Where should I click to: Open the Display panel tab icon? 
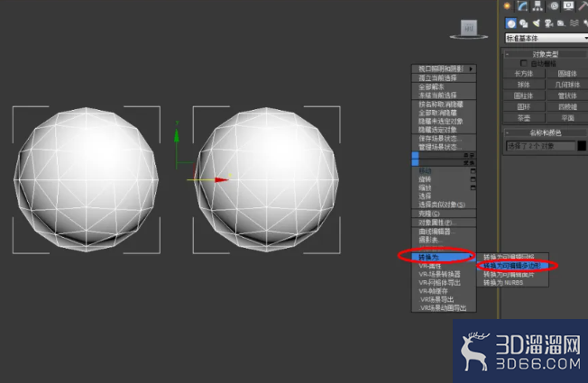568,5
